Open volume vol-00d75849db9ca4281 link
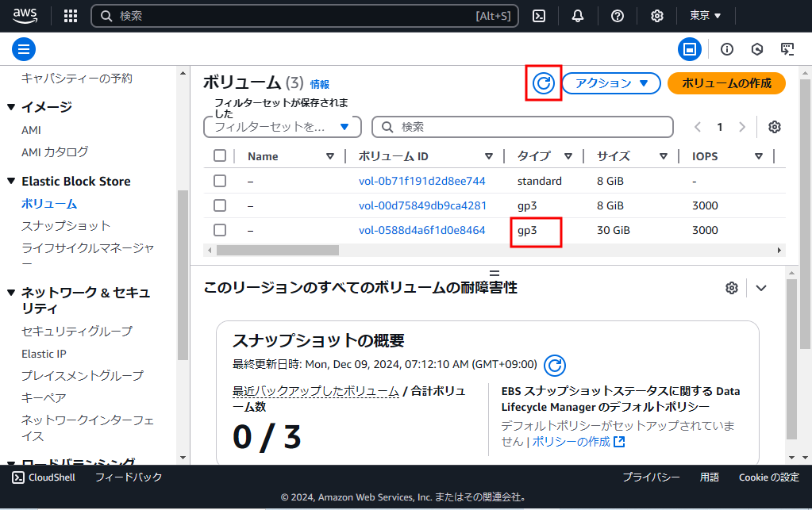 point(422,206)
